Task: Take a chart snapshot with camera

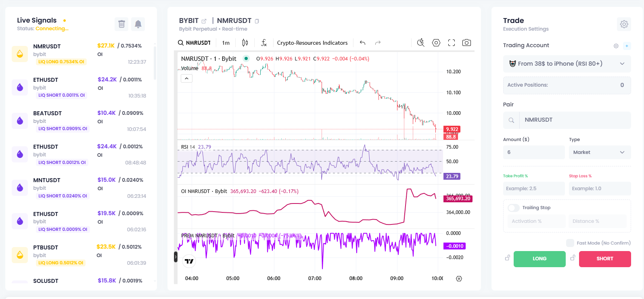Action: point(467,43)
